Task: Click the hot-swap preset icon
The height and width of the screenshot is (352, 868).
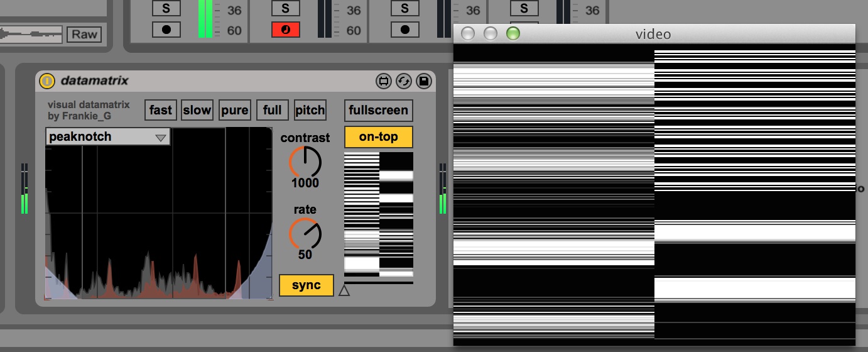Action: pos(403,81)
